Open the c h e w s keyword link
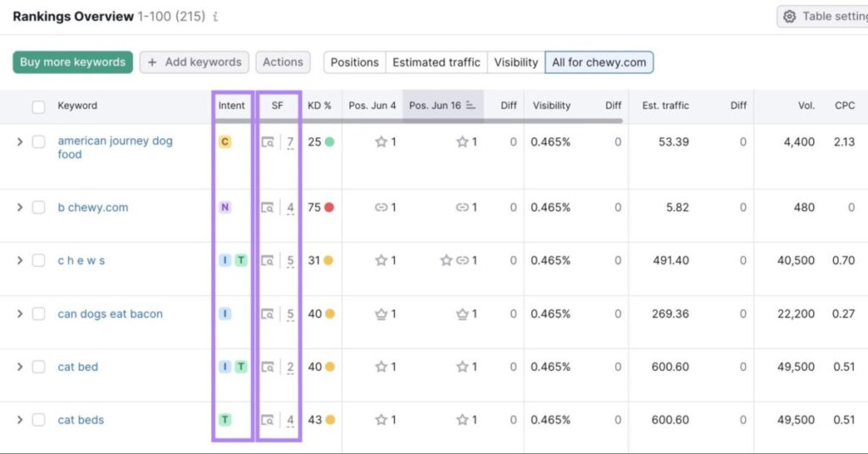This screenshot has height=454, width=868. (81, 260)
